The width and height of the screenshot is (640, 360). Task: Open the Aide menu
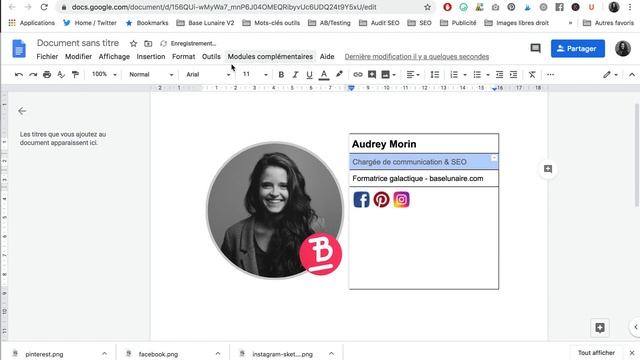coord(327,57)
